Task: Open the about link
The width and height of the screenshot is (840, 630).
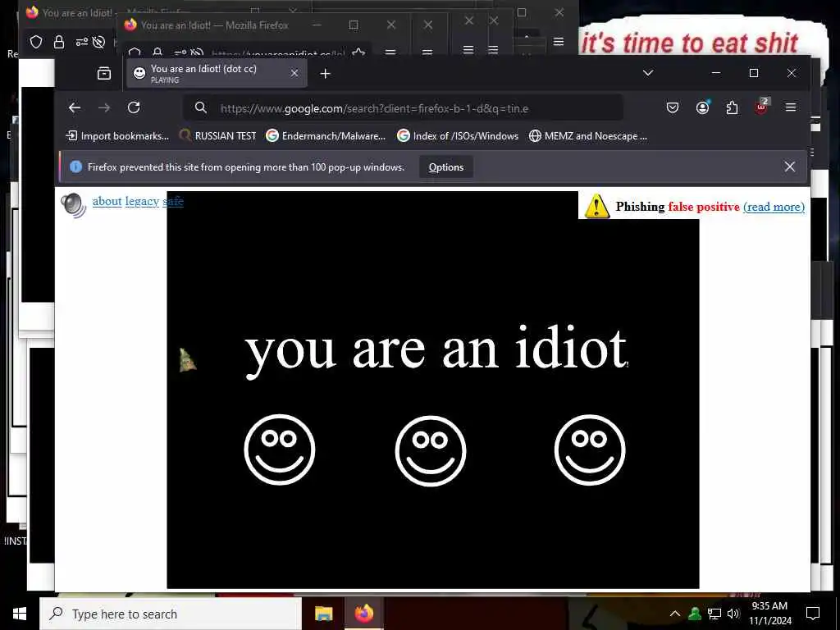Action: coord(107,202)
